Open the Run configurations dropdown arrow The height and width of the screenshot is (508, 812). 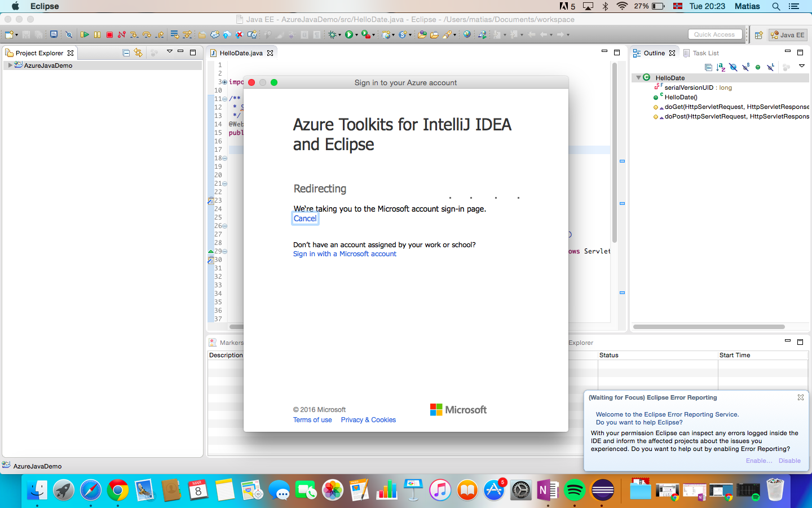tap(356, 35)
